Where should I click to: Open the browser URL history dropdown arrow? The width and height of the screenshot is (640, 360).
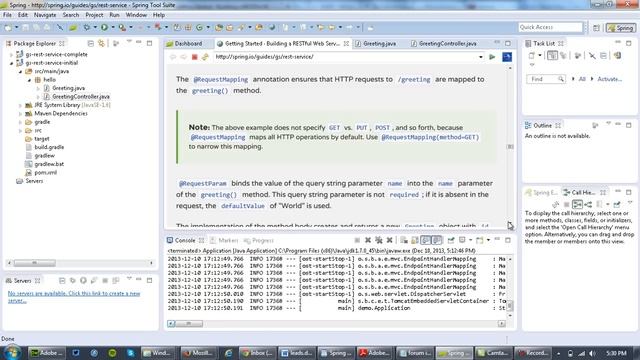tap(480, 57)
